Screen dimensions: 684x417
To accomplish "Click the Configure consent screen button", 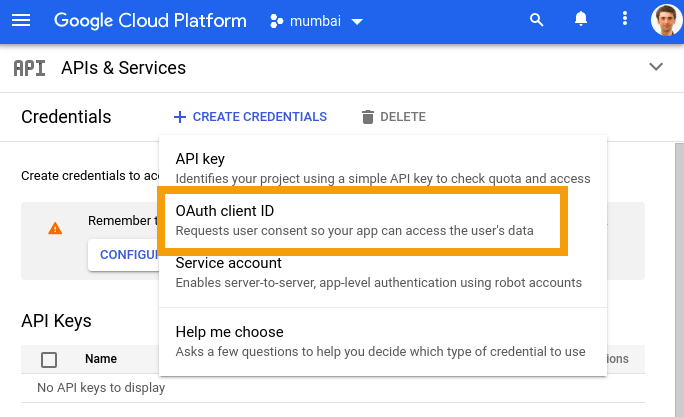I will tap(123, 255).
